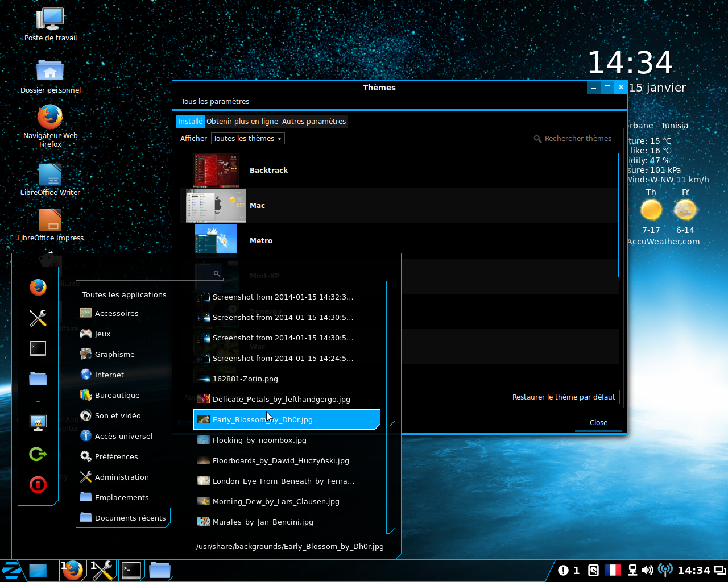Switch to Obtenir plus en ligne tab
Image resolution: width=728 pixels, height=582 pixels.
(x=242, y=122)
